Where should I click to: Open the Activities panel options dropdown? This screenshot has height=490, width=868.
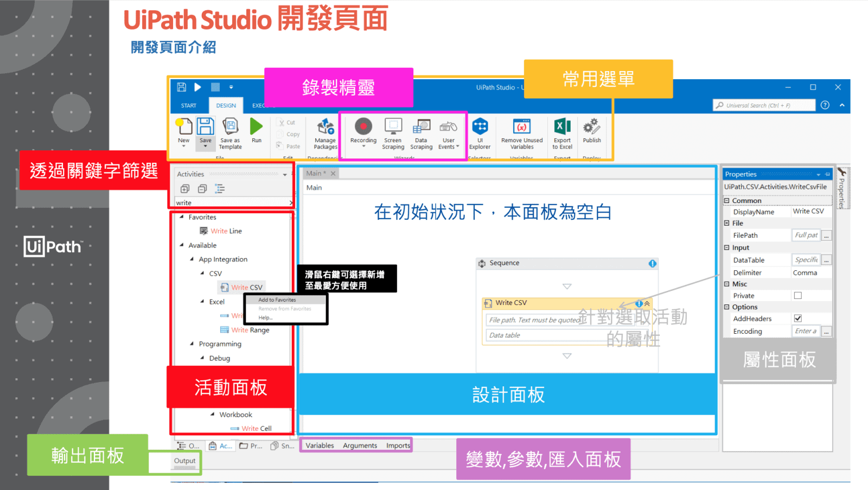coord(285,175)
